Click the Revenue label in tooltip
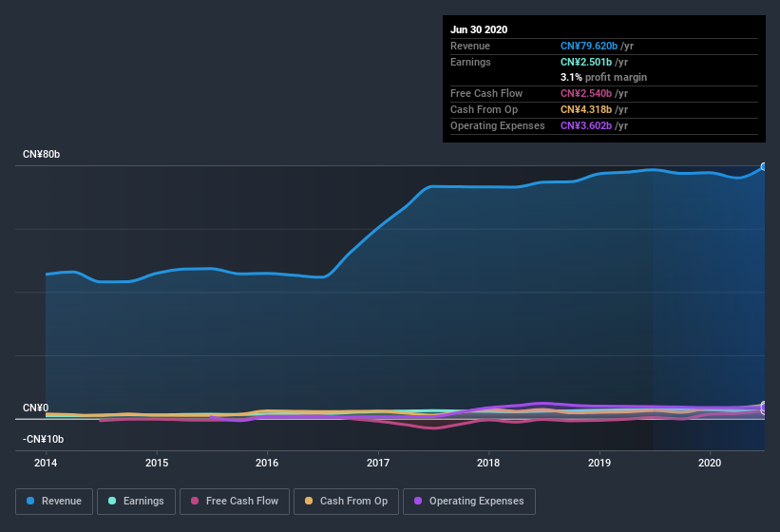 pos(470,47)
